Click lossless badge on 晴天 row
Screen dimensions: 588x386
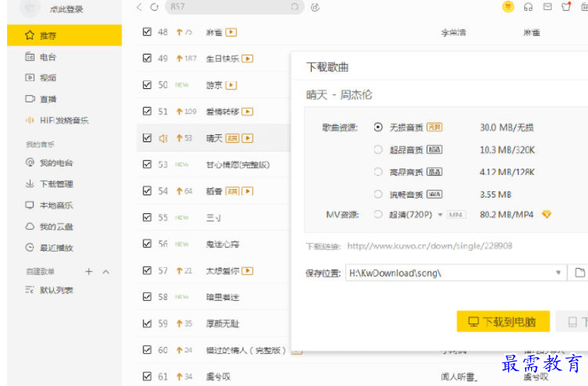pyautogui.click(x=232, y=138)
